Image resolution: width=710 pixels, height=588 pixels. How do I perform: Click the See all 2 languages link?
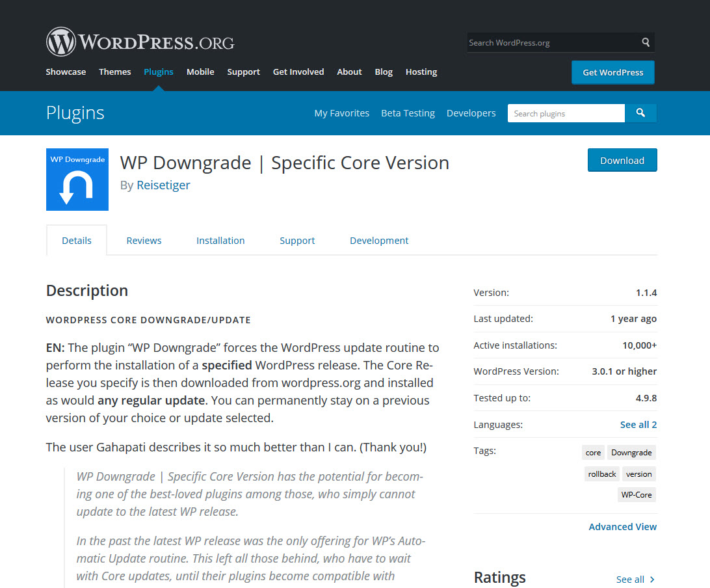pyautogui.click(x=638, y=425)
